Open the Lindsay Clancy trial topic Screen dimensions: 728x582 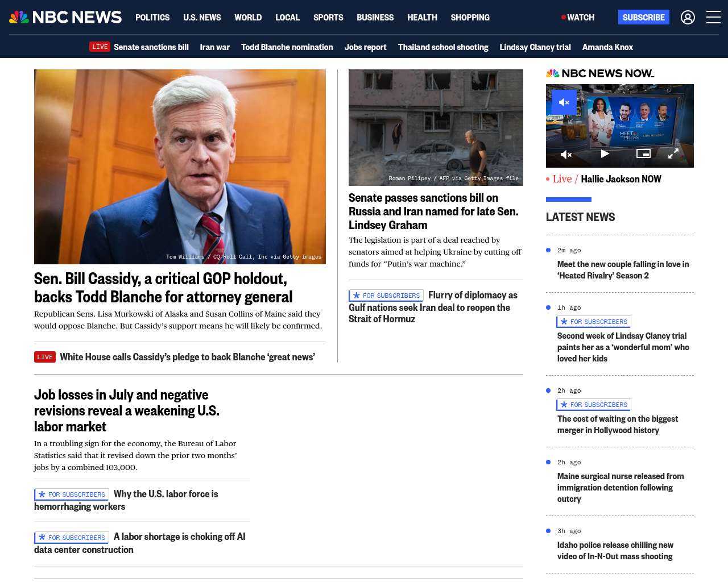535,47
